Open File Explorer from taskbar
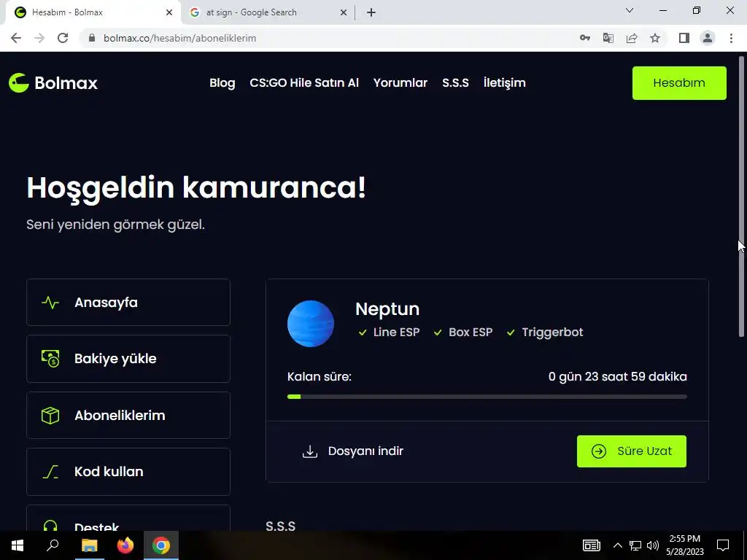The width and height of the screenshot is (747, 560). coord(89,545)
